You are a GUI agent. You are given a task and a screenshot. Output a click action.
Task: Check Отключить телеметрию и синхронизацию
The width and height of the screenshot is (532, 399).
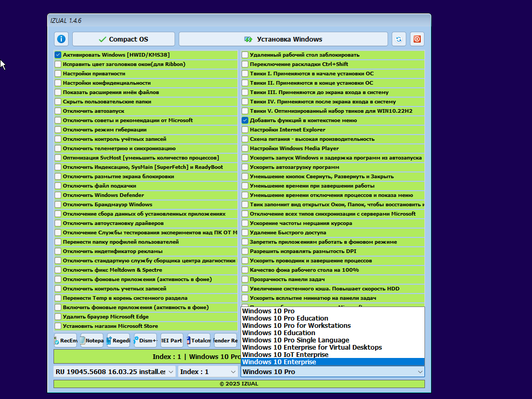[58, 148]
